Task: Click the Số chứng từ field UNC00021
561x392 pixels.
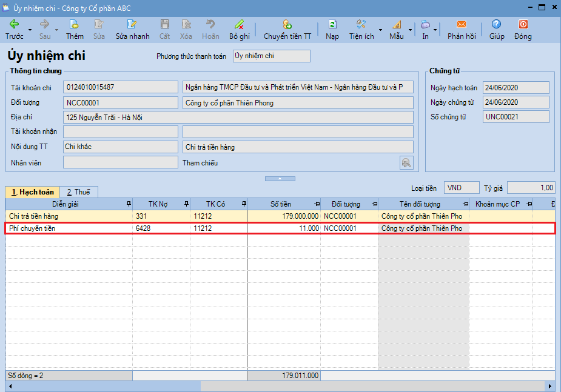Action: coord(516,117)
